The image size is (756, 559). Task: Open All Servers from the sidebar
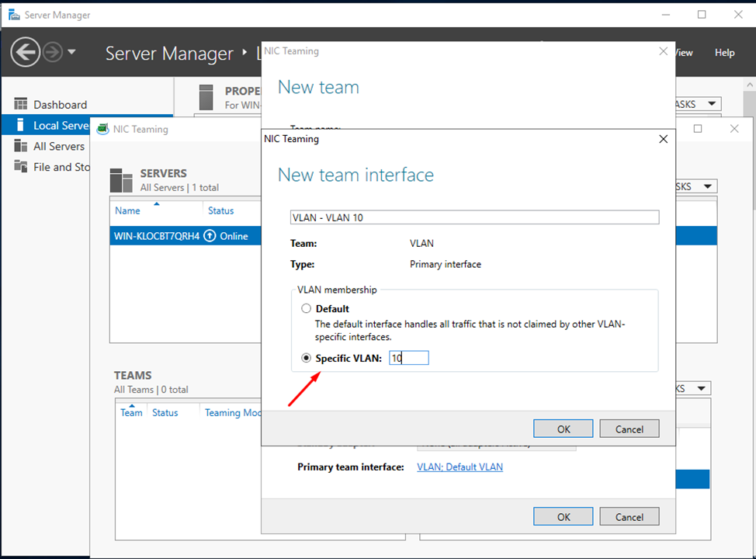(x=60, y=146)
